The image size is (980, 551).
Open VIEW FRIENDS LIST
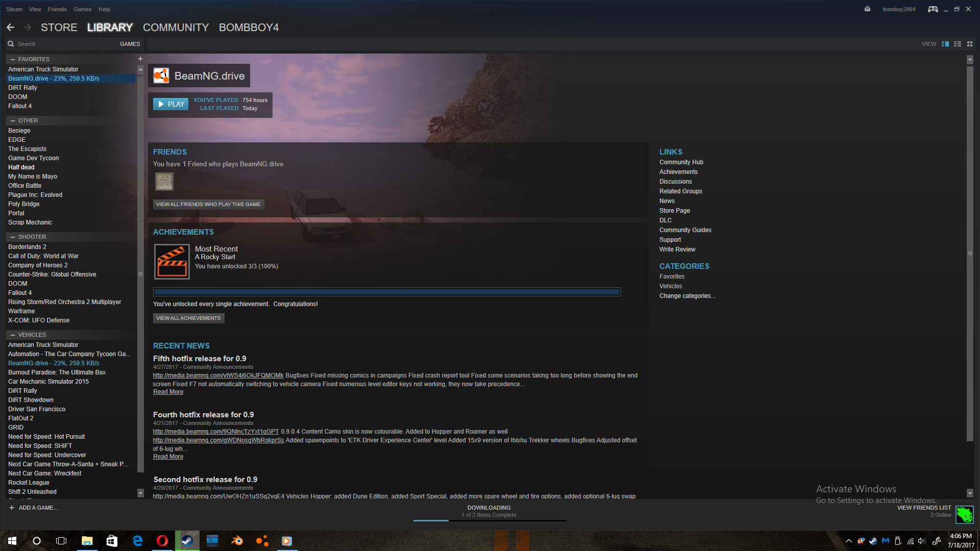click(924, 508)
